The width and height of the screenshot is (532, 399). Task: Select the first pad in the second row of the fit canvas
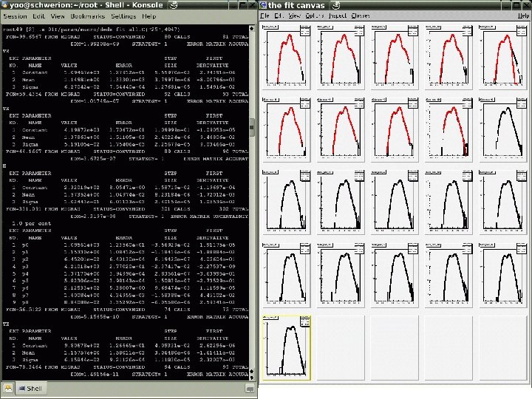(x=287, y=129)
